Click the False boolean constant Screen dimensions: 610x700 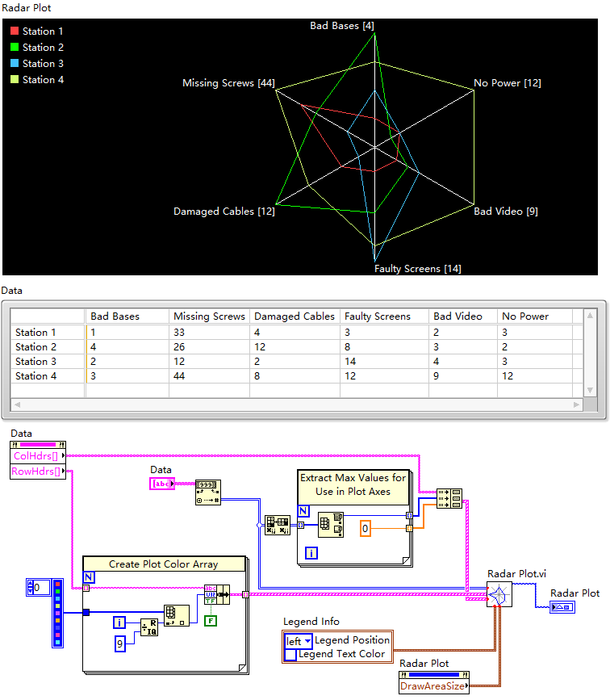coord(210,622)
